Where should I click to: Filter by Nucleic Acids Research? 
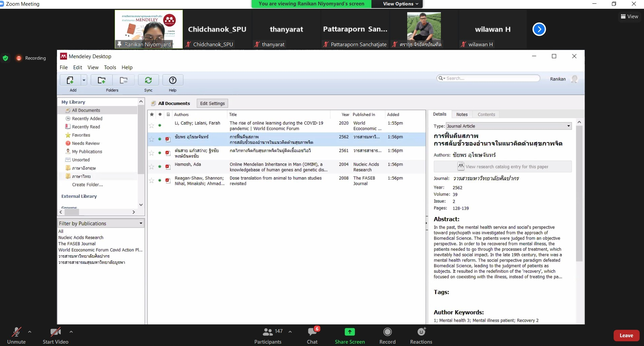[x=81, y=238]
